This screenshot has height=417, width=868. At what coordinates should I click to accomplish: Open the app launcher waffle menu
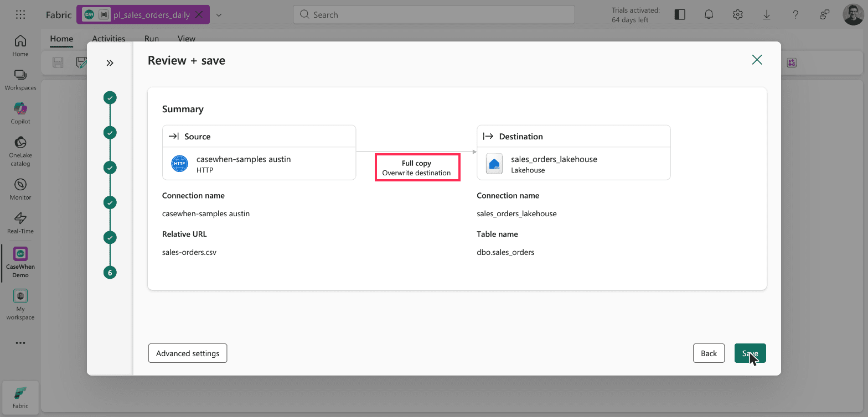click(20, 15)
